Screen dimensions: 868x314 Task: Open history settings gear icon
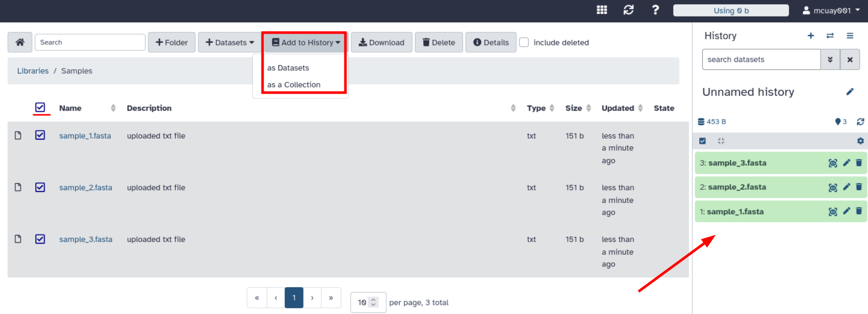[x=860, y=141]
